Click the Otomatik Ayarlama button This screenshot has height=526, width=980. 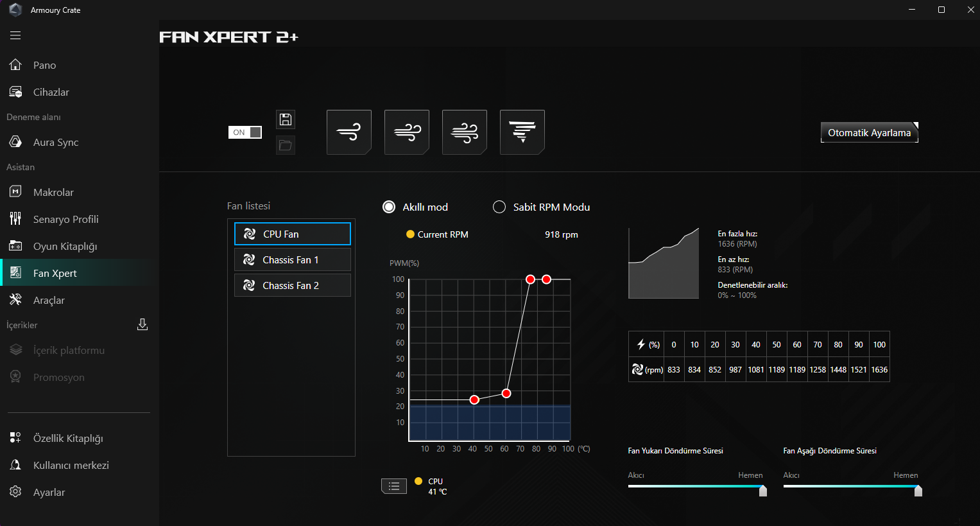pyautogui.click(x=870, y=132)
